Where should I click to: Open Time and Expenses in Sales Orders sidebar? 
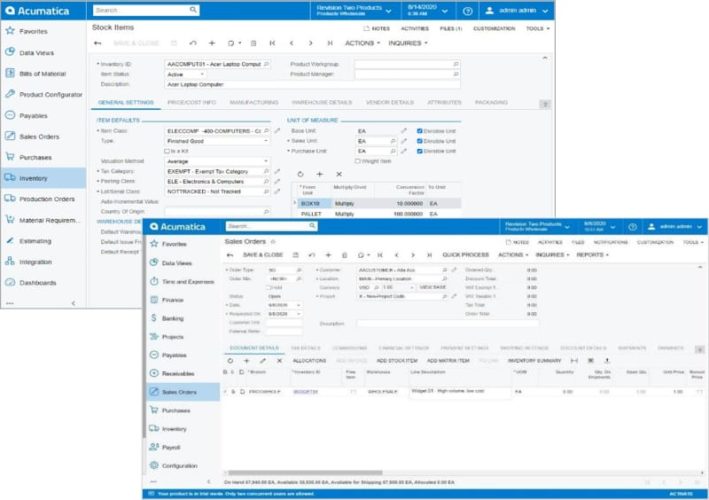(x=188, y=281)
